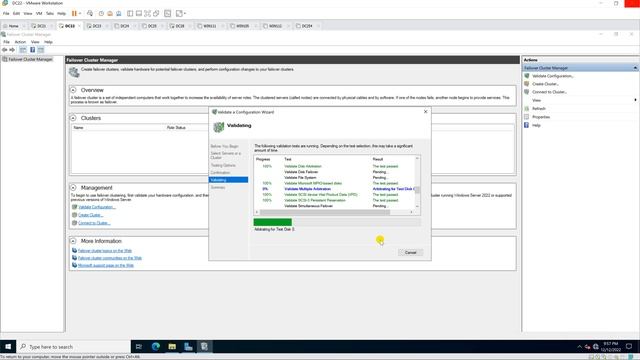Open the VMware Edit menu
Screen dimensions: 640x360
(16, 13)
